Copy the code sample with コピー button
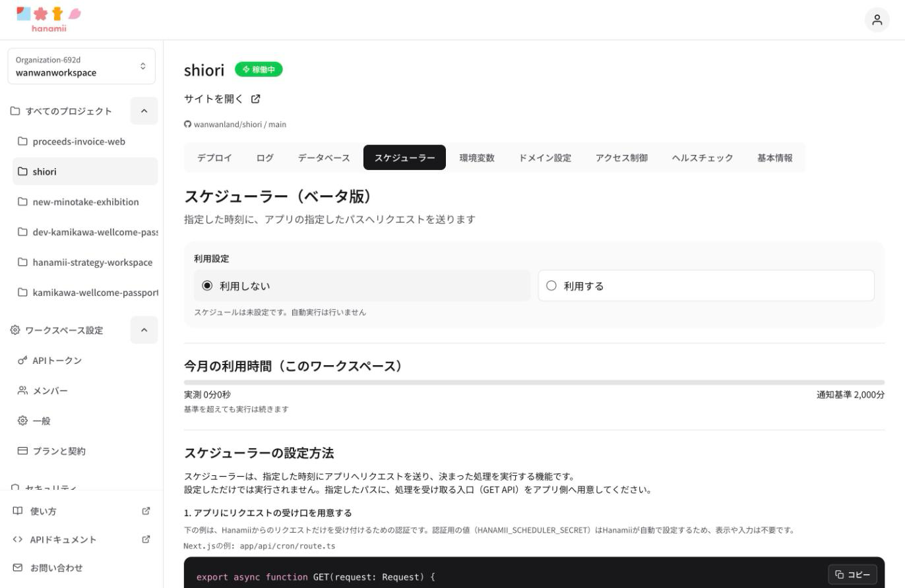The height and width of the screenshot is (588, 905). pos(853,574)
